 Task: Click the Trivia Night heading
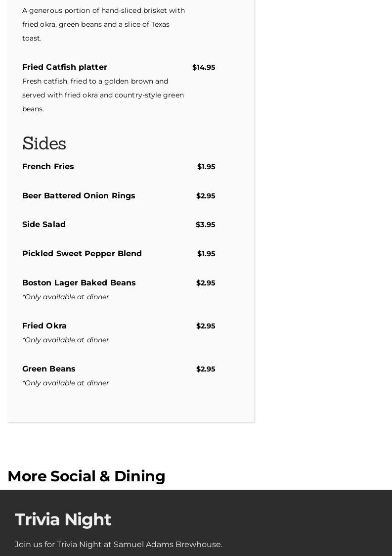click(x=63, y=519)
